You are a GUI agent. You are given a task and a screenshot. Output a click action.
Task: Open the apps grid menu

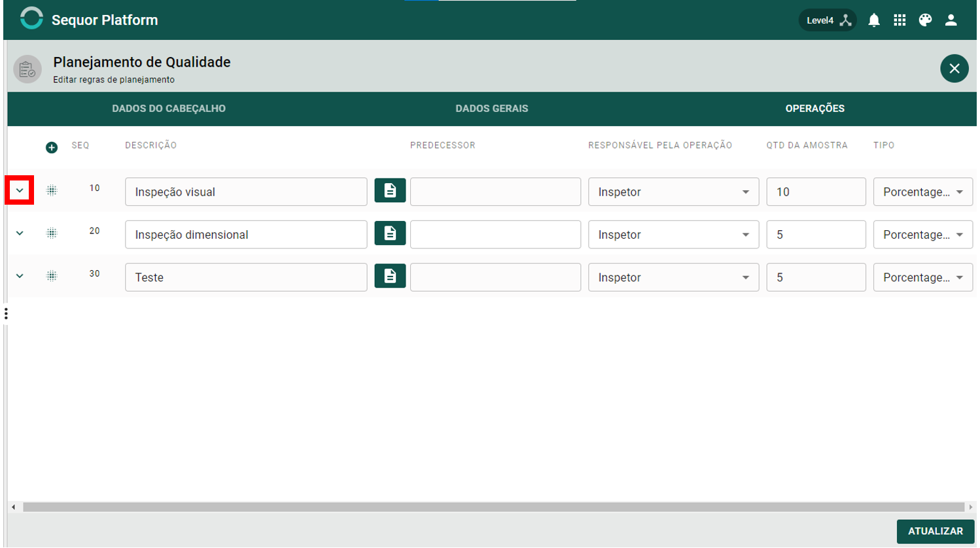[x=900, y=20]
